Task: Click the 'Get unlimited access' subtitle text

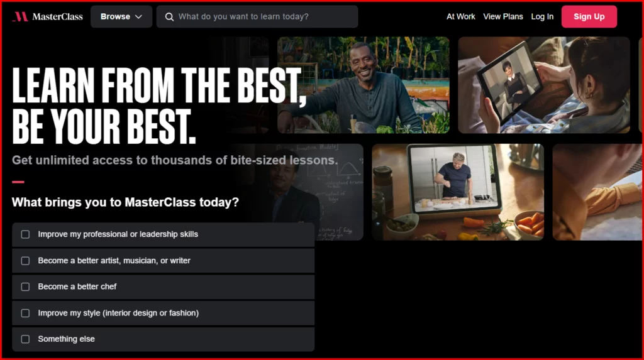Action: pyautogui.click(x=175, y=160)
